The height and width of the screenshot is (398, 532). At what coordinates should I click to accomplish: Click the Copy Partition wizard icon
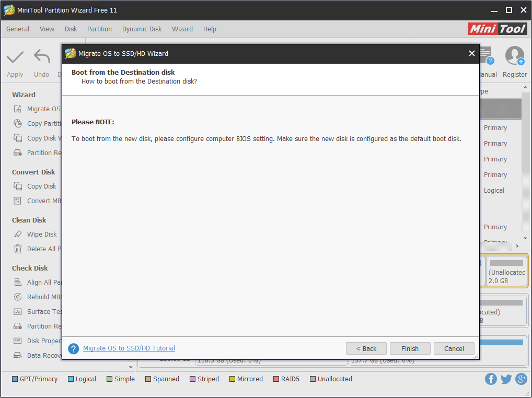point(18,123)
